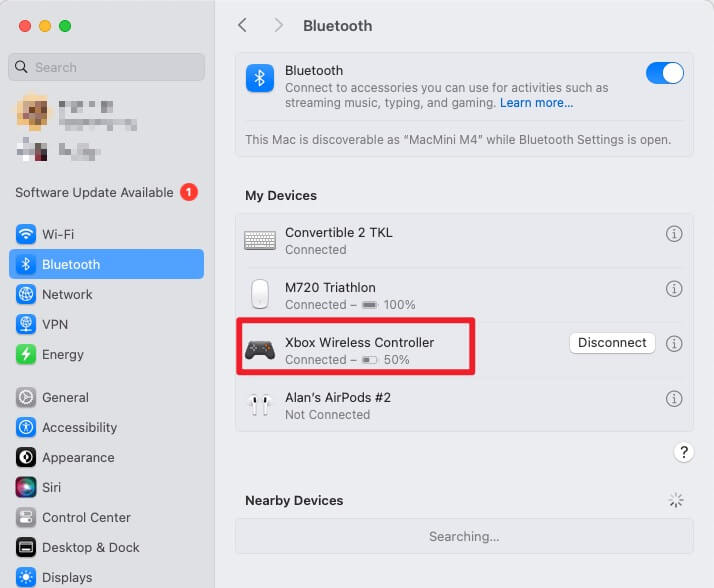Click the Not Connected status text
714x588 pixels.
327,415
